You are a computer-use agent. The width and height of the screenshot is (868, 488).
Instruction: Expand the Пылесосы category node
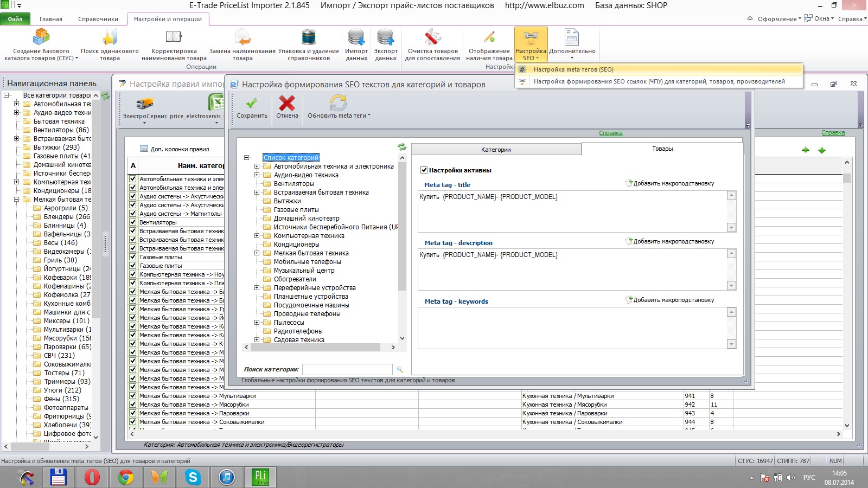(x=257, y=323)
